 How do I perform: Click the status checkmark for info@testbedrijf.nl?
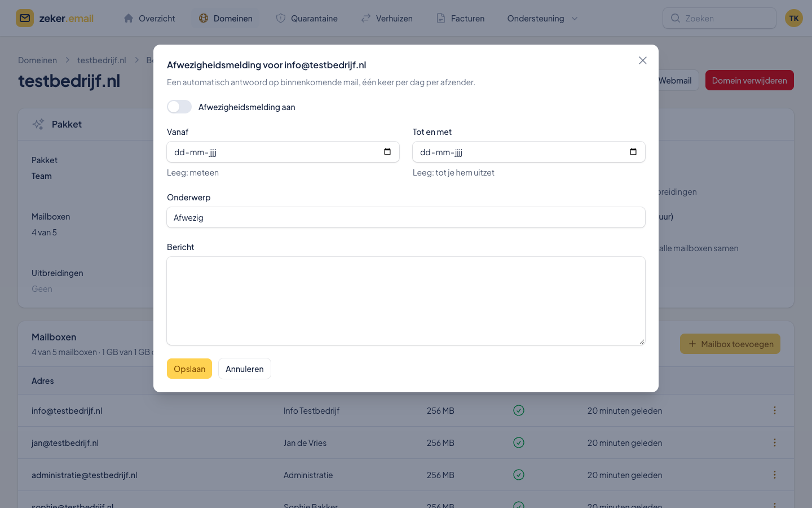[x=519, y=410]
